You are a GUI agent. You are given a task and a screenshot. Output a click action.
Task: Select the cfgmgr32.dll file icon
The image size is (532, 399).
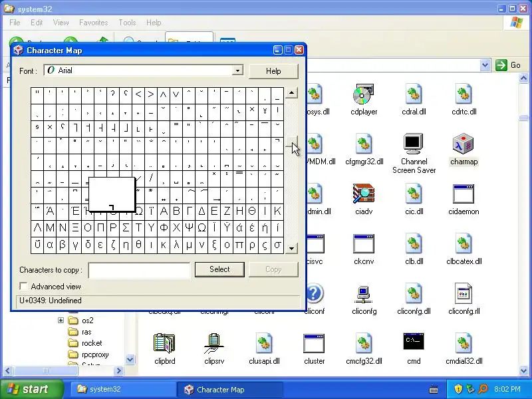pos(364,144)
